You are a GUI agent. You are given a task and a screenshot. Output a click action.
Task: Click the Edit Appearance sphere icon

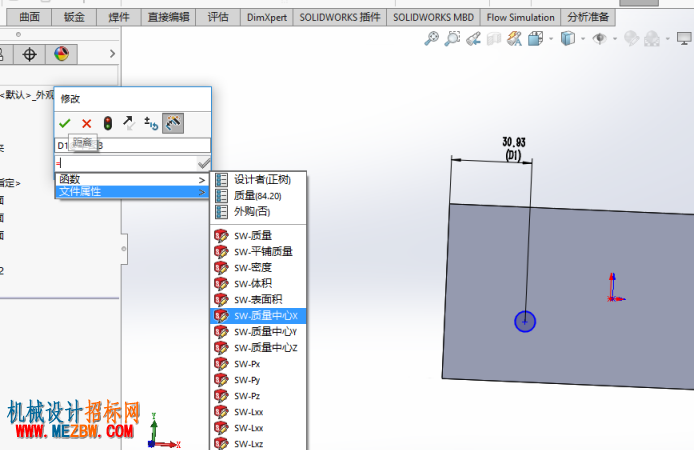click(x=631, y=38)
